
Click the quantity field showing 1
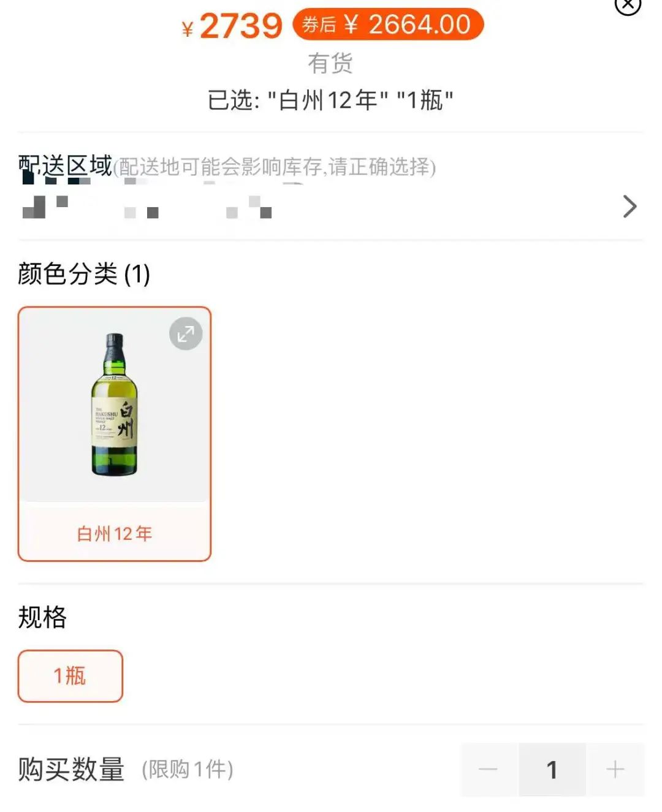(x=552, y=770)
